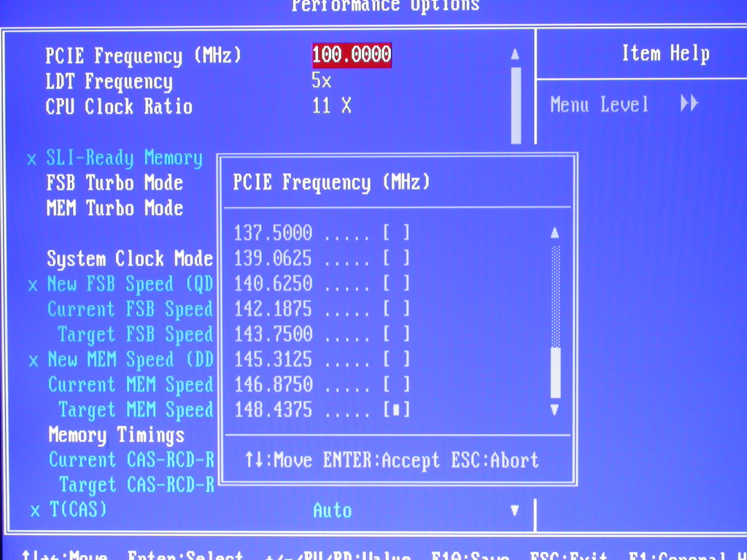Select the CPU Clock Ratio 11 X value
747x560 pixels.
click(332, 105)
